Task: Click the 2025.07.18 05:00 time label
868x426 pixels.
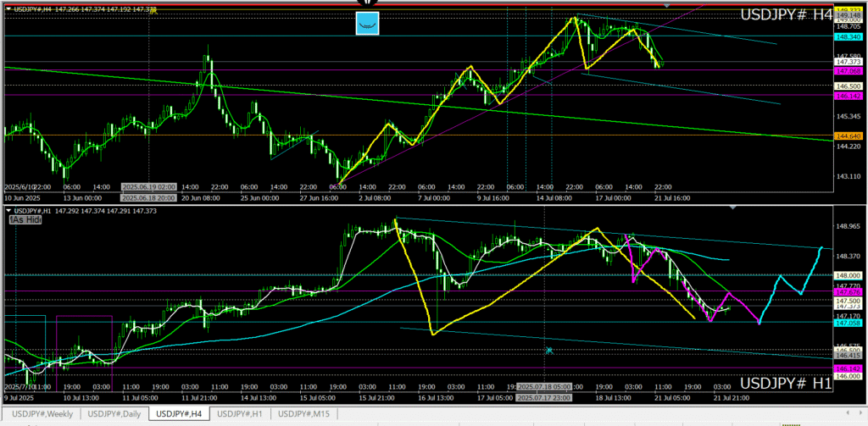Action: [x=547, y=386]
